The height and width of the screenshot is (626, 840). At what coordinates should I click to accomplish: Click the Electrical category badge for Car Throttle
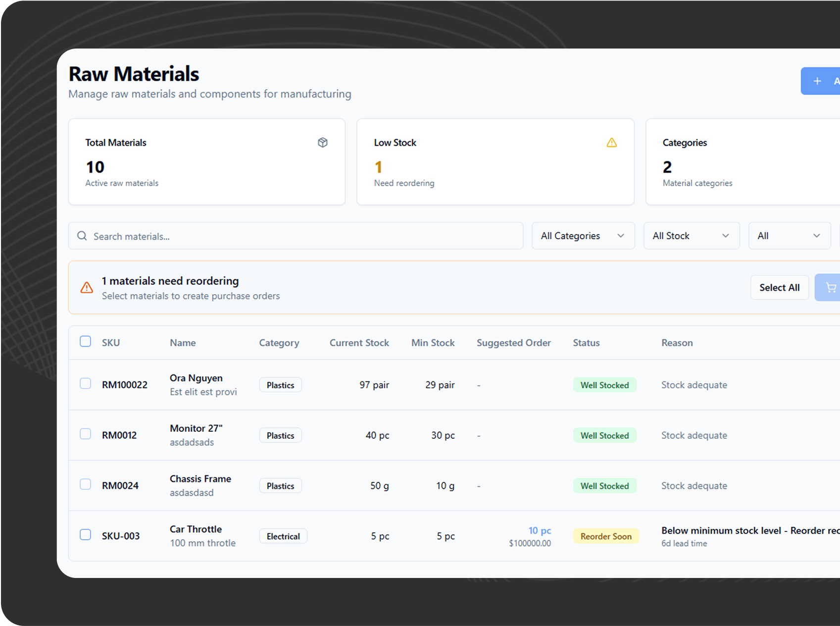click(283, 536)
